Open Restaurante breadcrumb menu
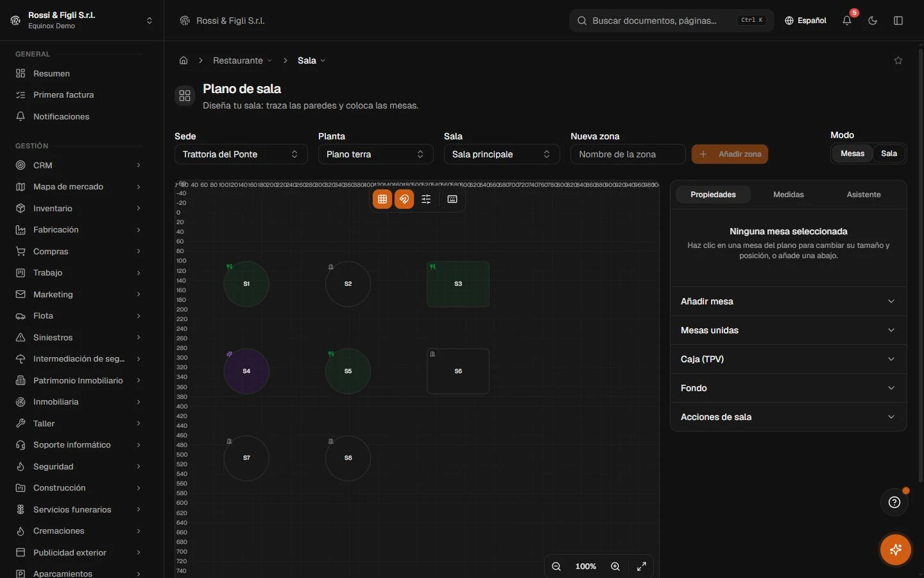 [x=243, y=60]
